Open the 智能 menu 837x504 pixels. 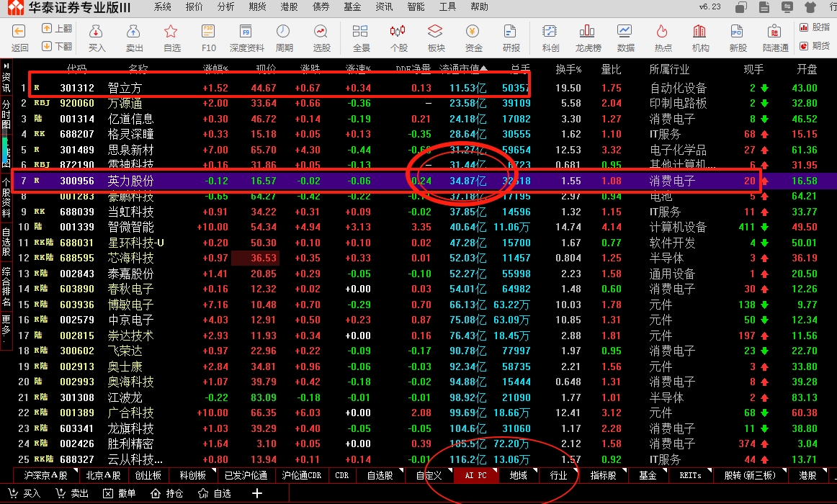[416, 7]
